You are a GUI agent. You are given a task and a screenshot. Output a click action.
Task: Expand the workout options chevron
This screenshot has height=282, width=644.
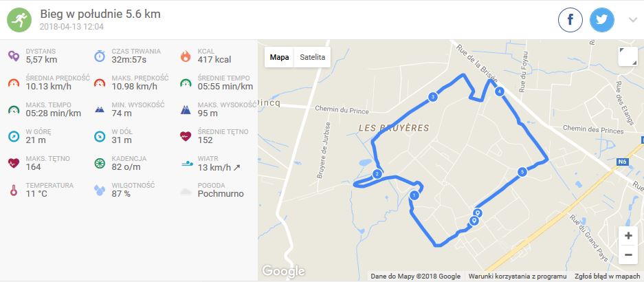(x=633, y=20)
